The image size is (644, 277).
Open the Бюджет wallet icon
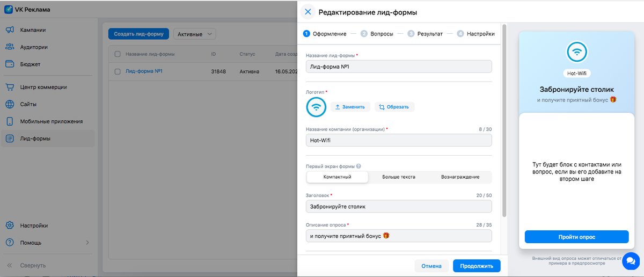pyautogui.click(x=10, y=64)
